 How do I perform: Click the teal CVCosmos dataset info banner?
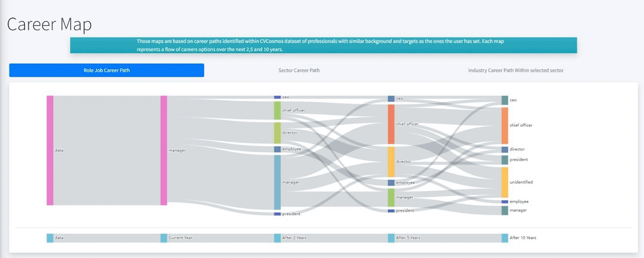[323, 45]
